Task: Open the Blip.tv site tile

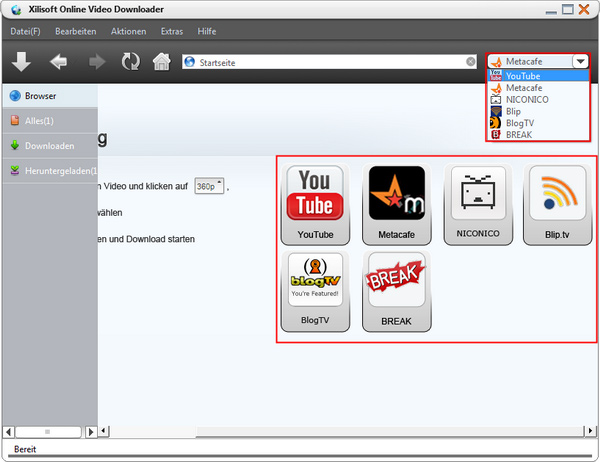Action: 557,204
